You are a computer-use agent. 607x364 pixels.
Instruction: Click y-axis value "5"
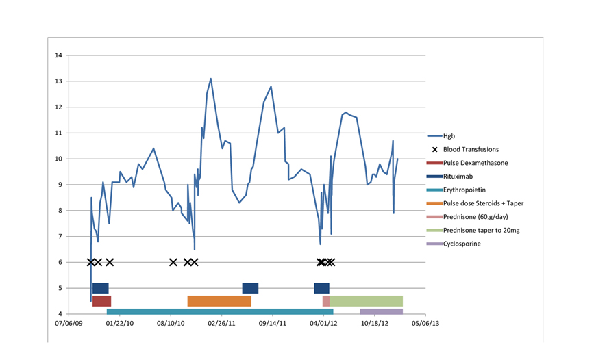click(x=60, y=288)
